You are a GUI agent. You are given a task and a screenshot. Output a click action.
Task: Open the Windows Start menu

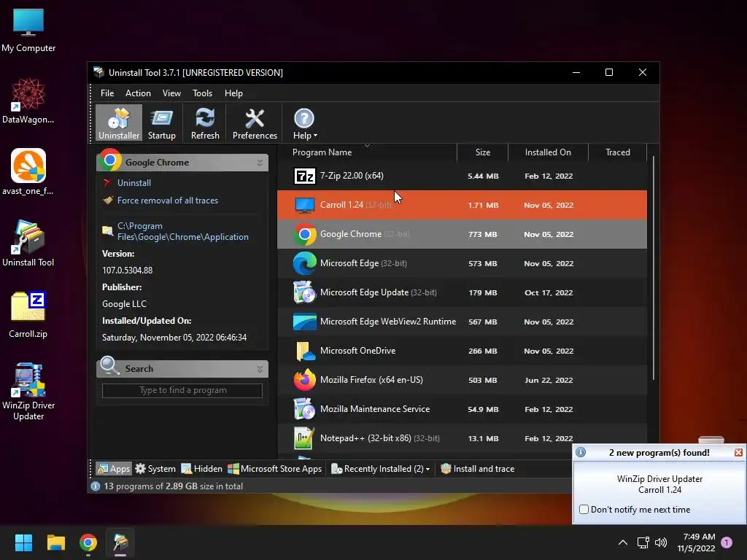click(x=23, y=542)
